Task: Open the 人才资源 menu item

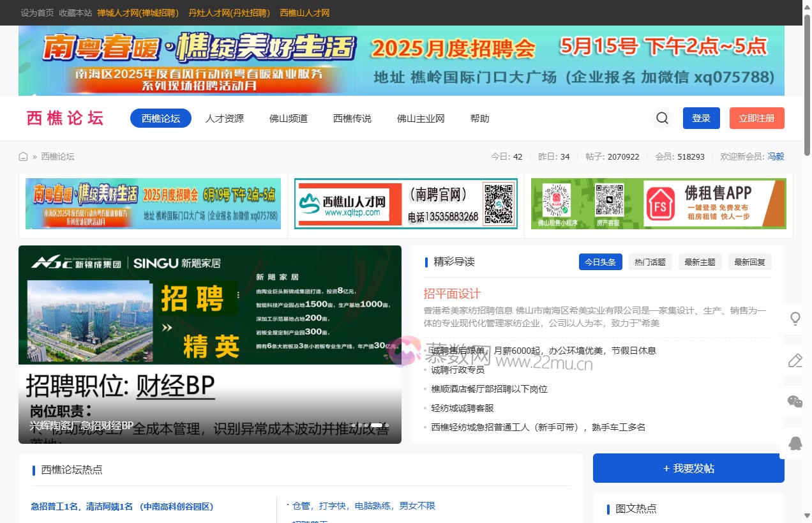Action: [x=224, y=118]
